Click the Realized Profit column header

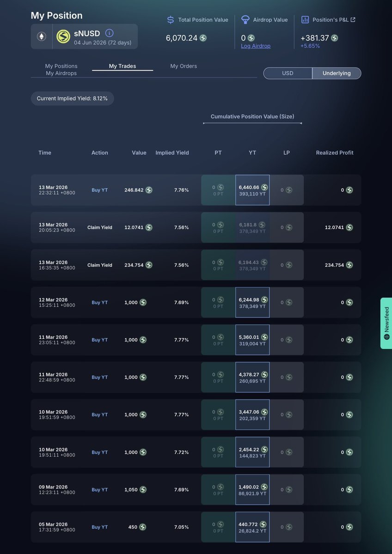point(335,152)
